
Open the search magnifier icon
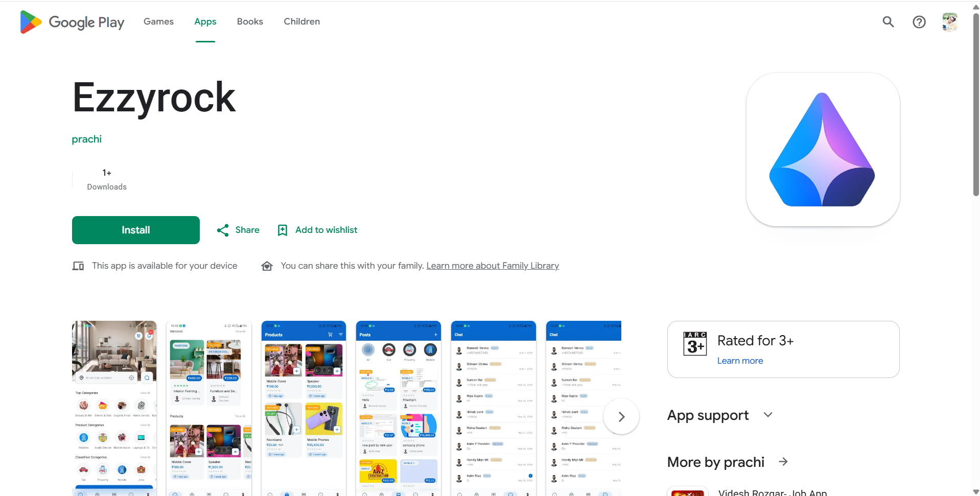tap(888, 21)
